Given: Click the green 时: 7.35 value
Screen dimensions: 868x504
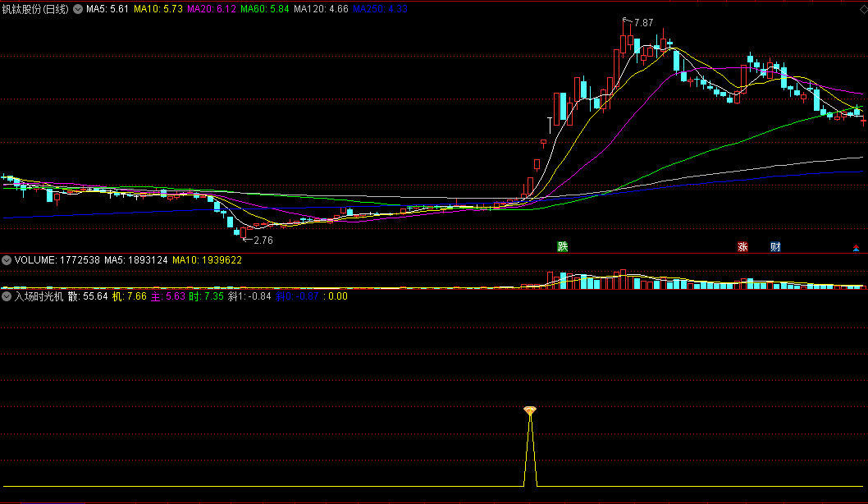Looking at the screenshot, I should tap(207, 296).
